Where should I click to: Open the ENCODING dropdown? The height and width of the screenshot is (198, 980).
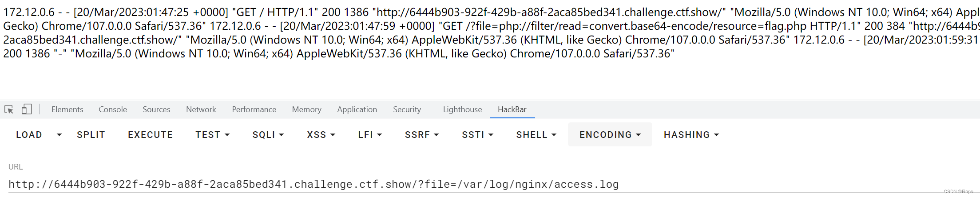pos(610,135)
